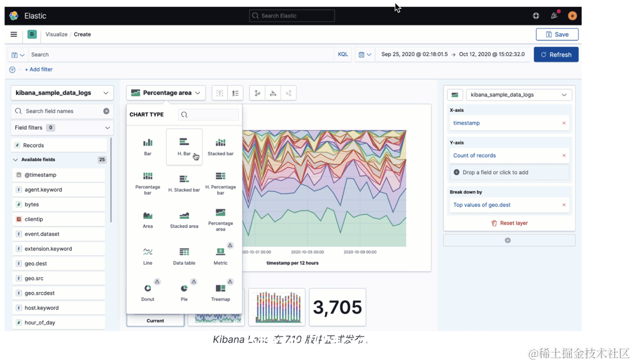Open the user profile avatar

pyautogui.click(x=572, y=16)
